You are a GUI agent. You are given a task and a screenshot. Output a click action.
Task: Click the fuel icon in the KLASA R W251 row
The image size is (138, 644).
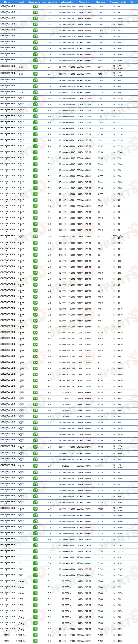click(x=35, y=466)
